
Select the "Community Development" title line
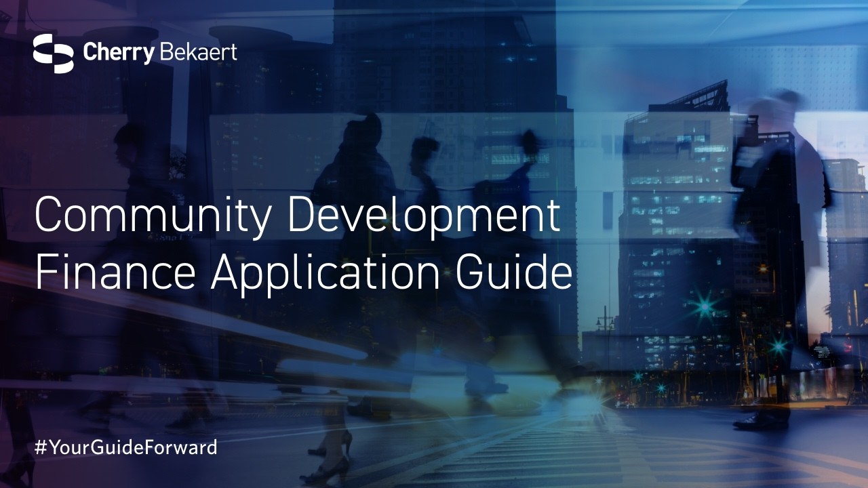pyautogui.click(x=298, y=218)
